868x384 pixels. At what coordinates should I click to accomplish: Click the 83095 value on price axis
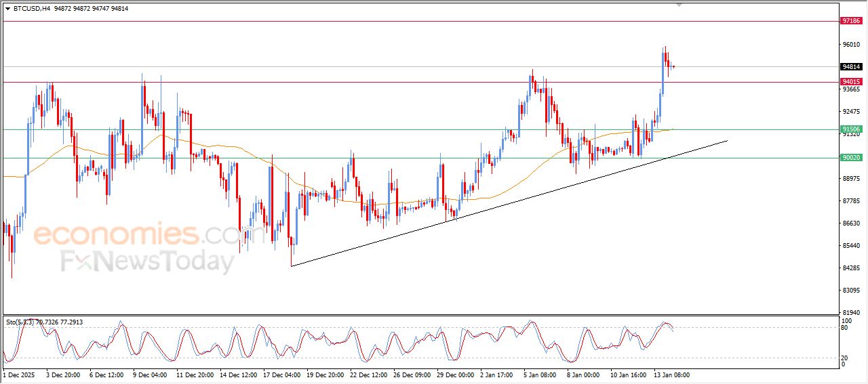click(851, 291)
